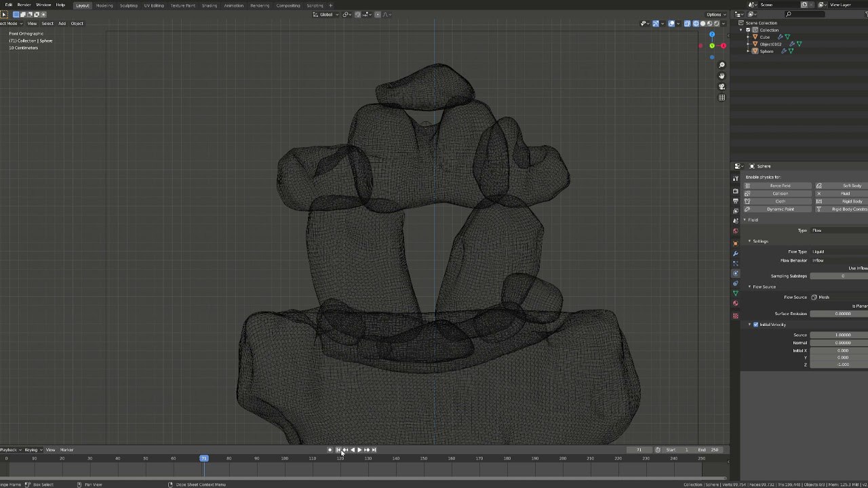Collapse the Fluid panel
This screenshot has width=868, height=488.
click(x=745, y=220)
